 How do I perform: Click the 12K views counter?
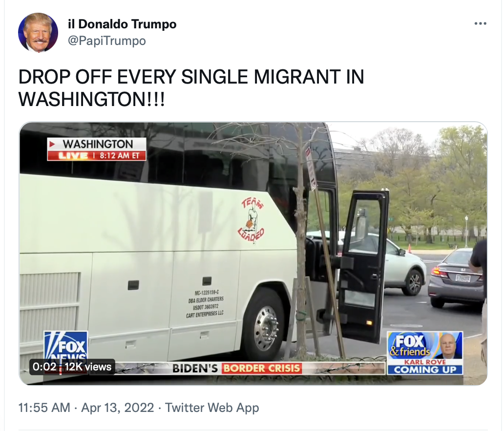[x=88, y=366]
